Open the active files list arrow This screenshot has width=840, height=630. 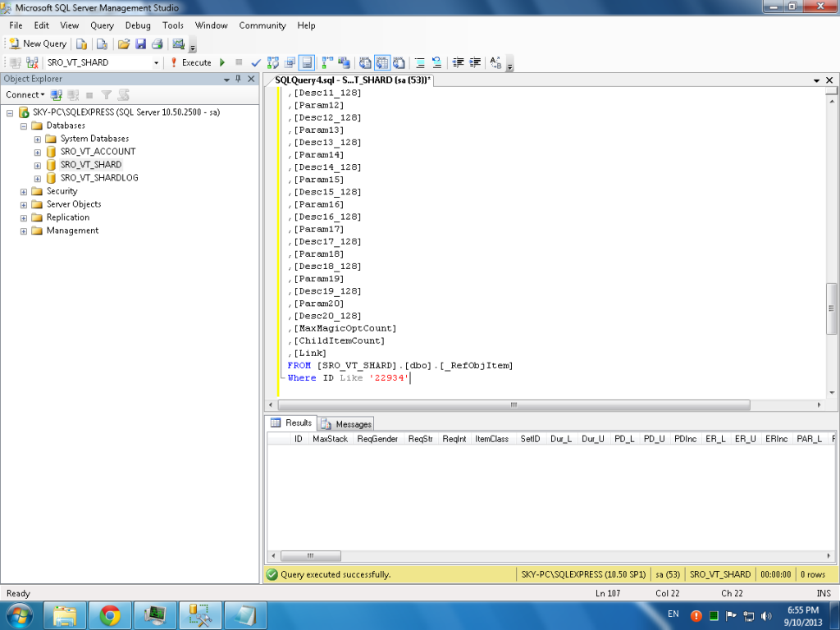click(x=816, y=80)
